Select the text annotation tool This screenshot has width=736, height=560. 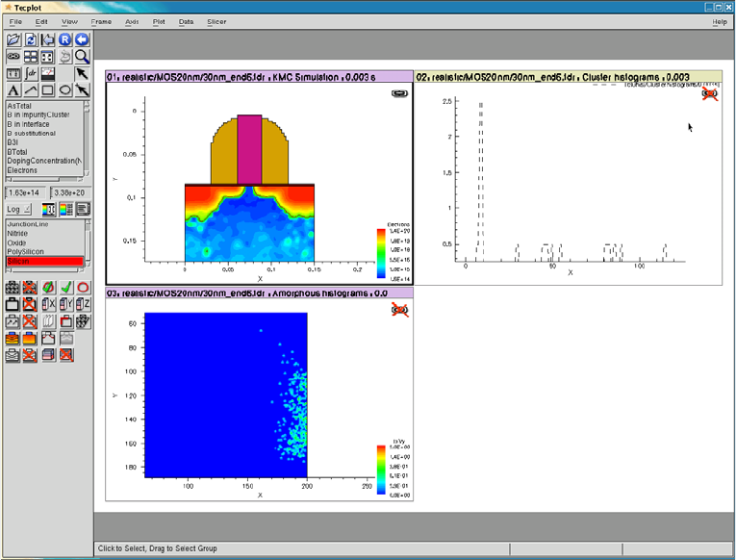pyautogui.click(x=13, y=90)
